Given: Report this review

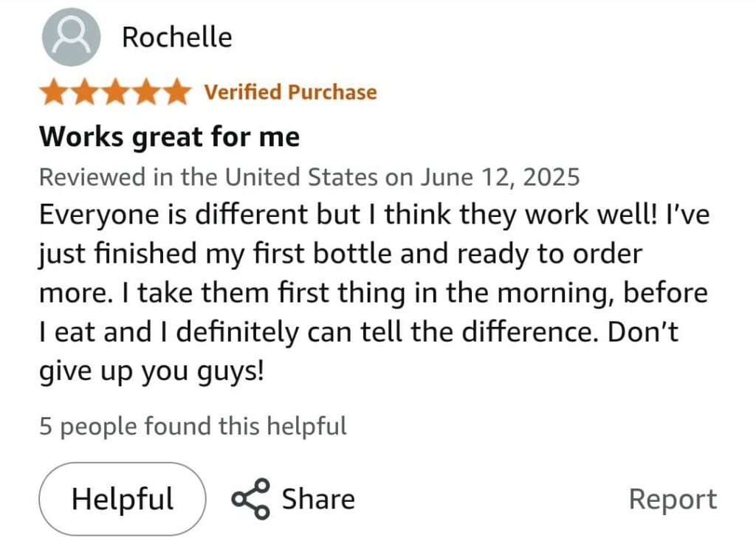Looking at the screenshot, I should [672, 500].
